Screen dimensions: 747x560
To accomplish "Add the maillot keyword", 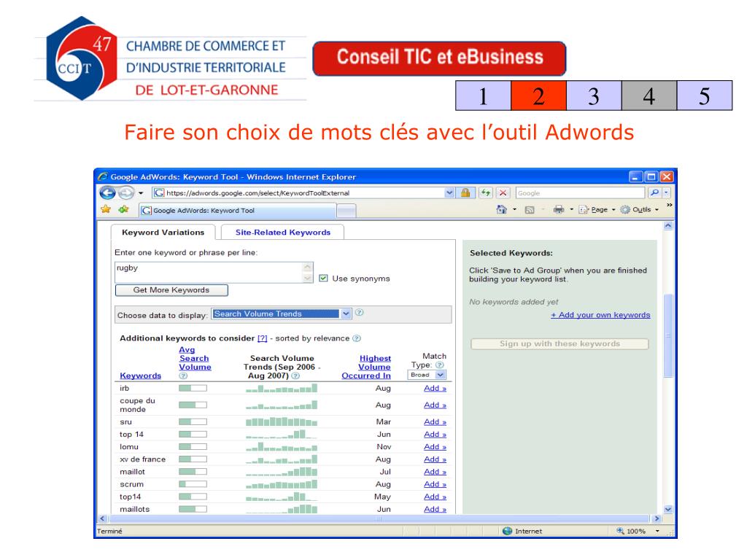I will point(435,472).
